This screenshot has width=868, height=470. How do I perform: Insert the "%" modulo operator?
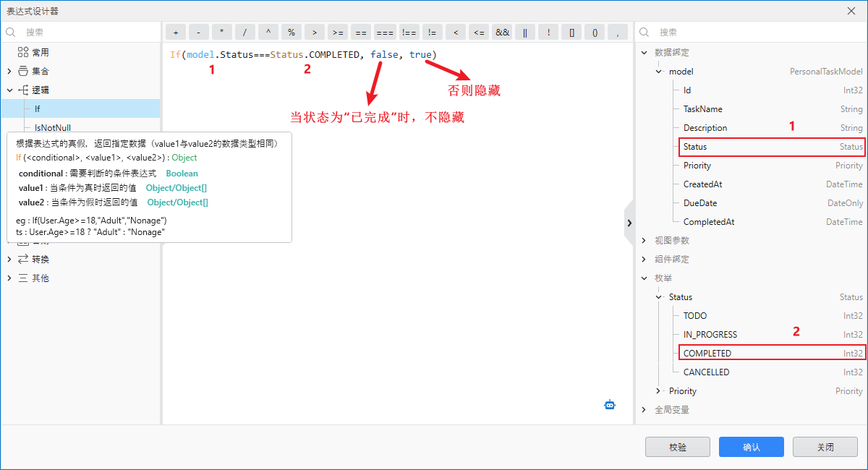coord(291,32)
